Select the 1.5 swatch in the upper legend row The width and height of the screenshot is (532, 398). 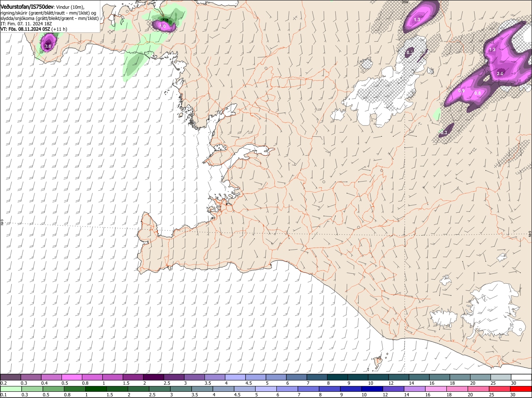point(133,377)
